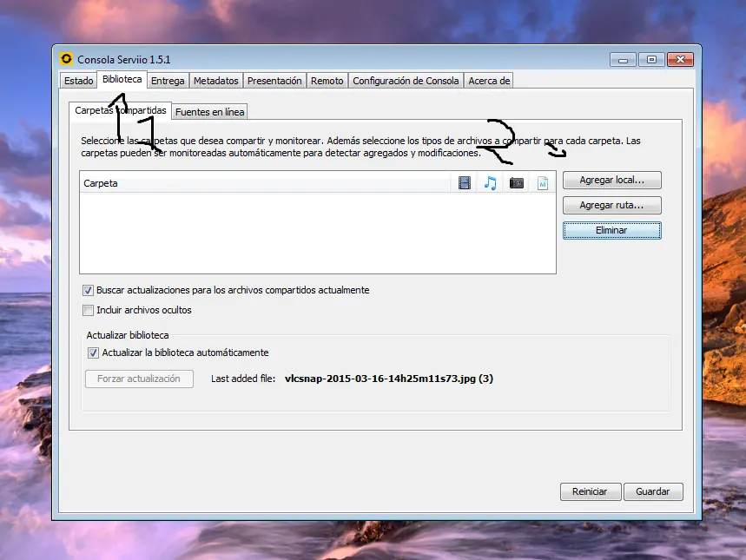Image resolution: width=746 pixels, height=560 pixels.
Task: Click the video film strip column icon
Action: (465, 182)
